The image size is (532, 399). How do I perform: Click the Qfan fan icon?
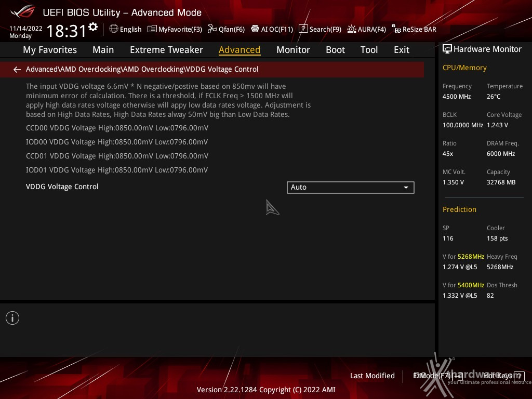(x=212, y=29)
